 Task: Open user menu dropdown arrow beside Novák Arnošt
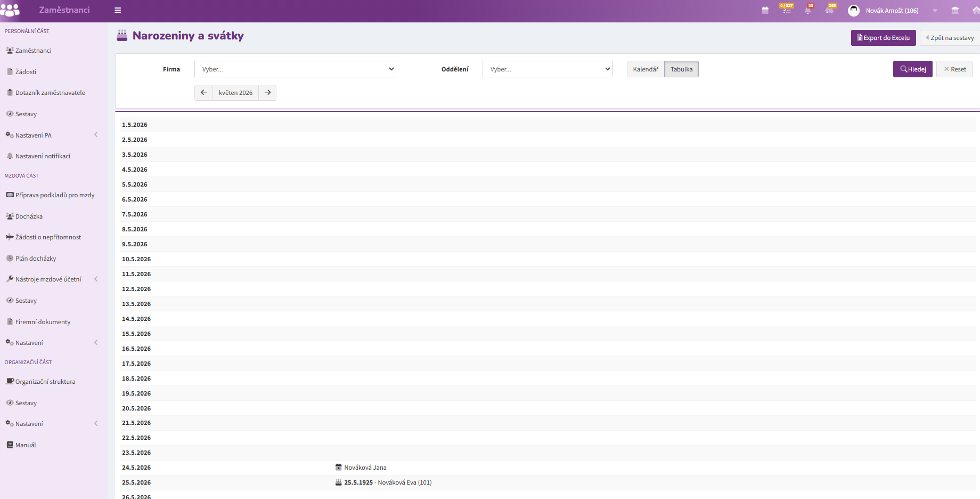pos(935,11)
